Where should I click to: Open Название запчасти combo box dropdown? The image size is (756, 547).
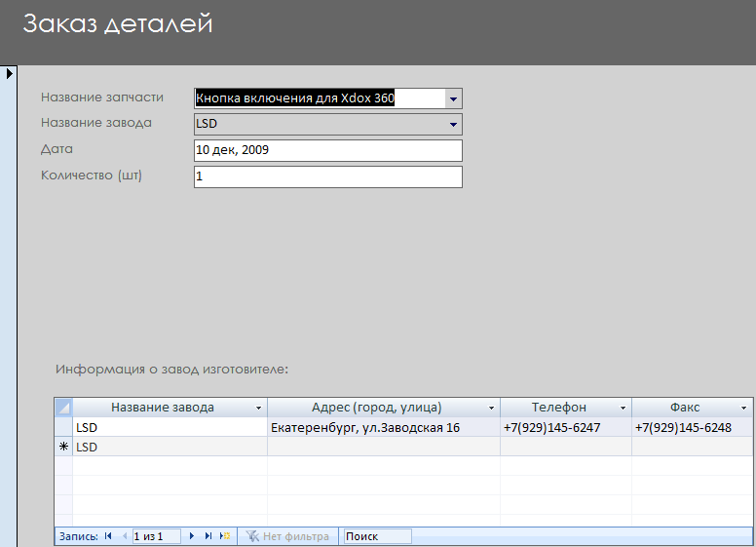(453, 98)
